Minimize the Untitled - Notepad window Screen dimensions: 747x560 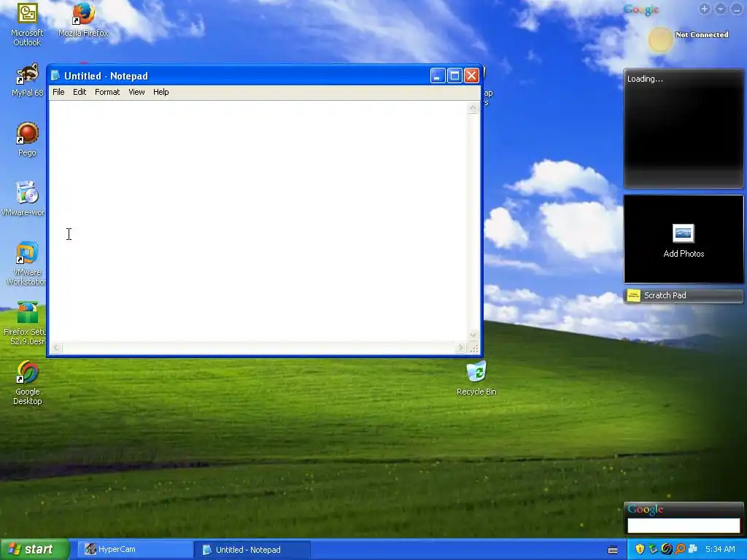(x=438, y=75)
